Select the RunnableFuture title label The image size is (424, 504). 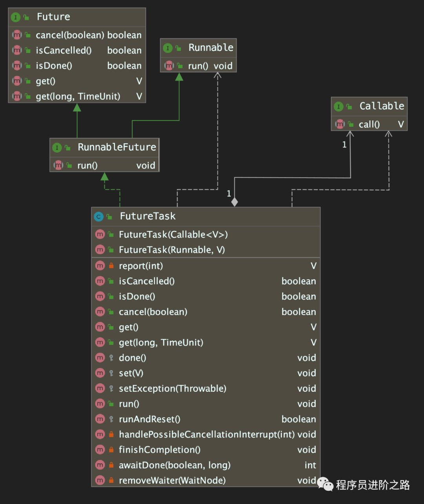click(117, 147)
